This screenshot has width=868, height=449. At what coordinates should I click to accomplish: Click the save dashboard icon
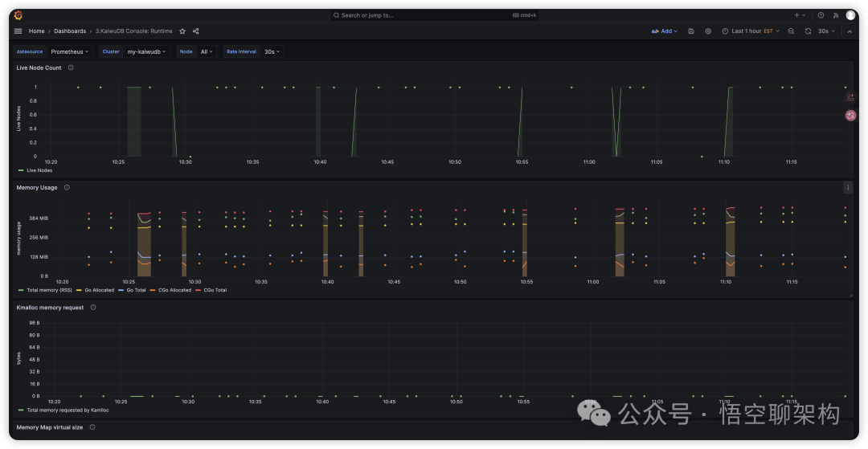(x=691, y=31)
